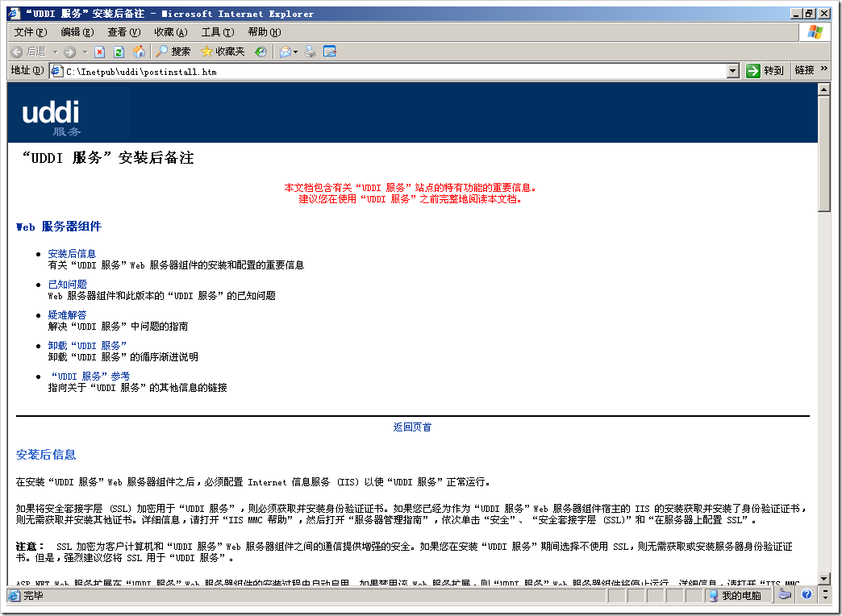Open the Forward button history dropdown arrow
This screenshot has height=616, width=842.
pyautogui.click(x=85, y=52)
